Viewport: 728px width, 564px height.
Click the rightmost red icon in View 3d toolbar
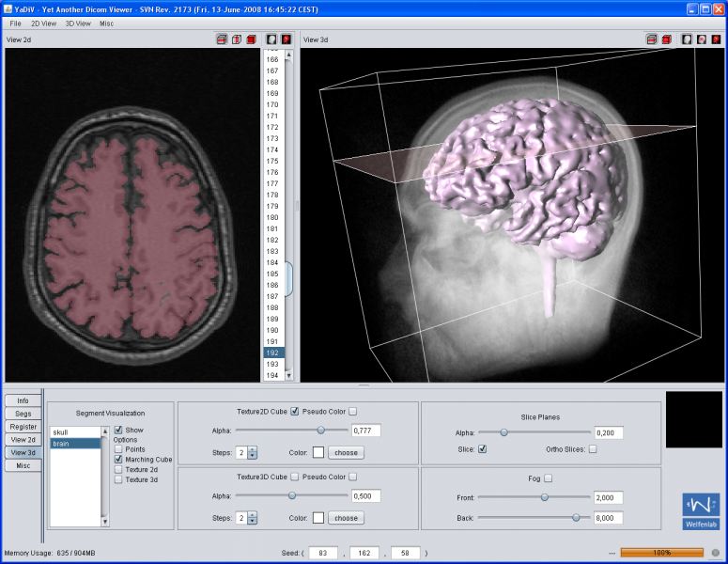click(716, 39)
